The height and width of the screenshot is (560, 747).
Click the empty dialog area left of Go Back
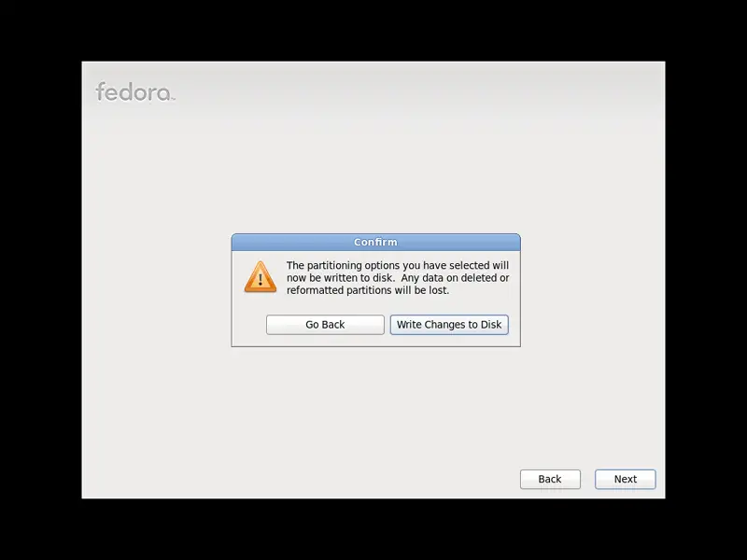(248, 325)
